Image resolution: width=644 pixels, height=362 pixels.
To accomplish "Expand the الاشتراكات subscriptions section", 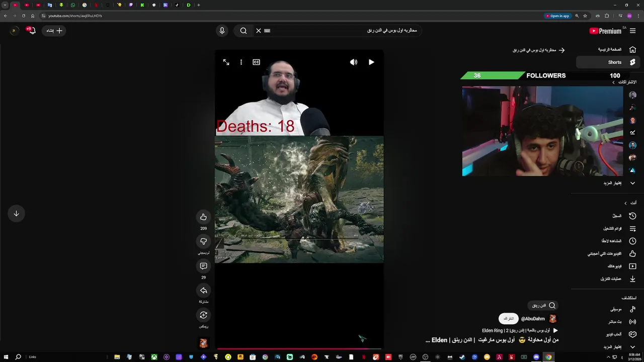I will point(624,82).
